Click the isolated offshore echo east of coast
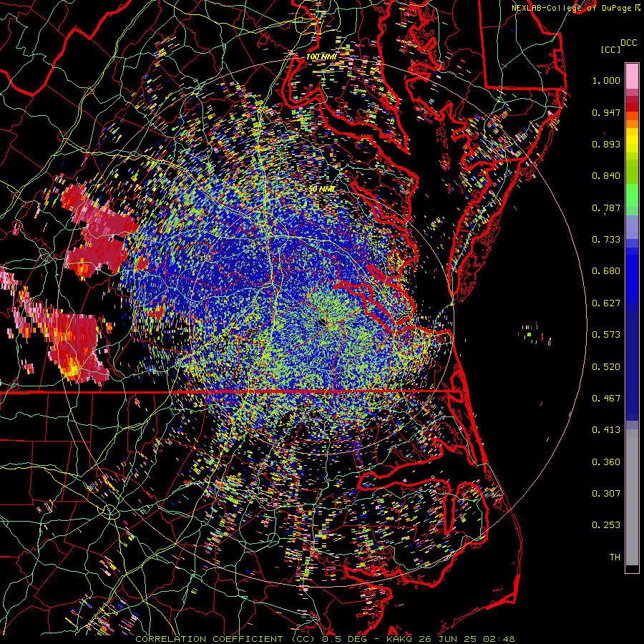Screen dimensions: 644x644 tap(535, 333)
